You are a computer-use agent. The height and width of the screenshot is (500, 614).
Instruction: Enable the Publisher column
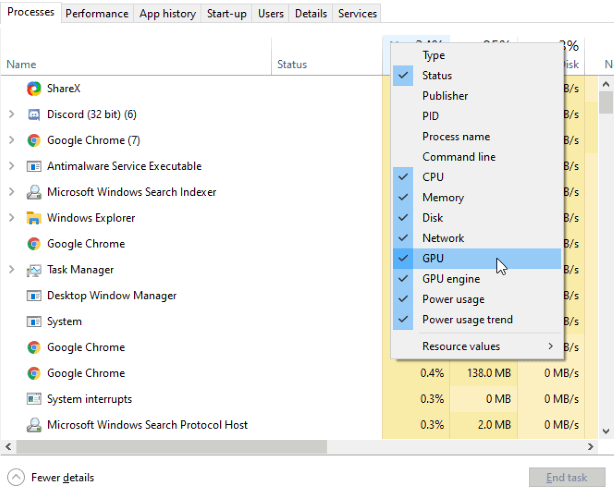pos(477,96)
